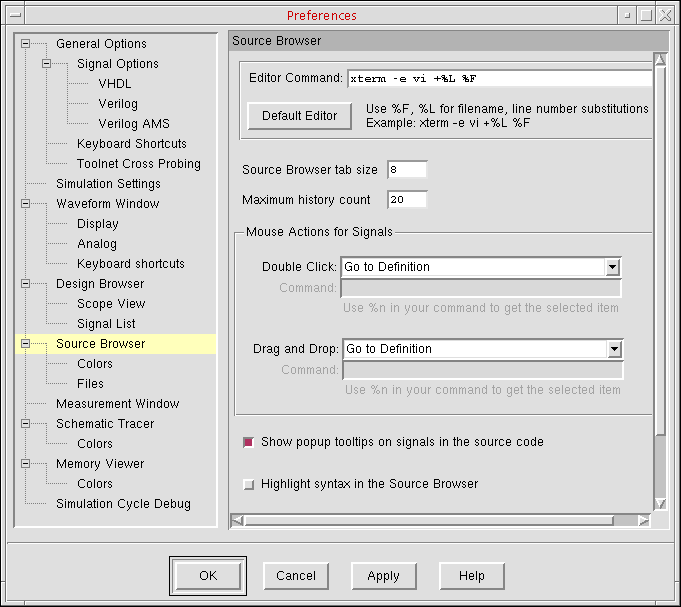Click the Default Editor button
This screenshot has width=681, height=607.
[299, 116]
